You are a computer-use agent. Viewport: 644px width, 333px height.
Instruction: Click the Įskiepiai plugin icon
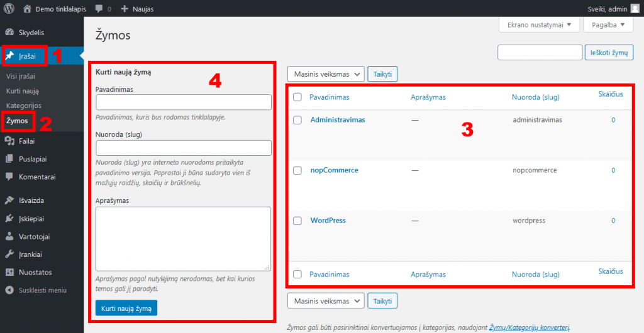[10, 219]
